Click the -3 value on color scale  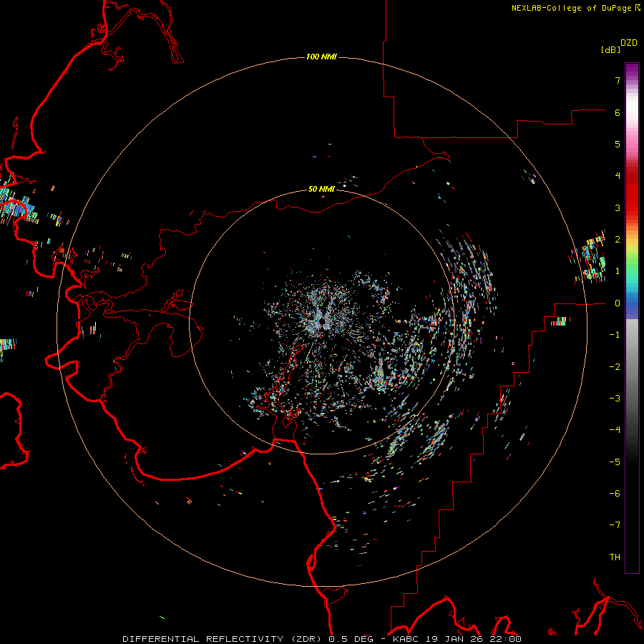615,399
